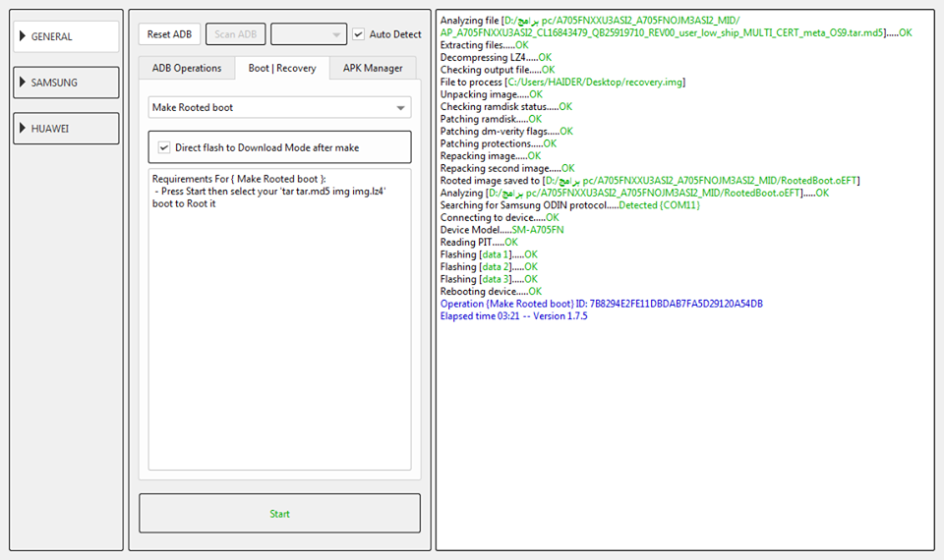This screenshot has width=944, height=560.
Task: Expand the SAMSUNG section arrow
Action: (23, 82)
